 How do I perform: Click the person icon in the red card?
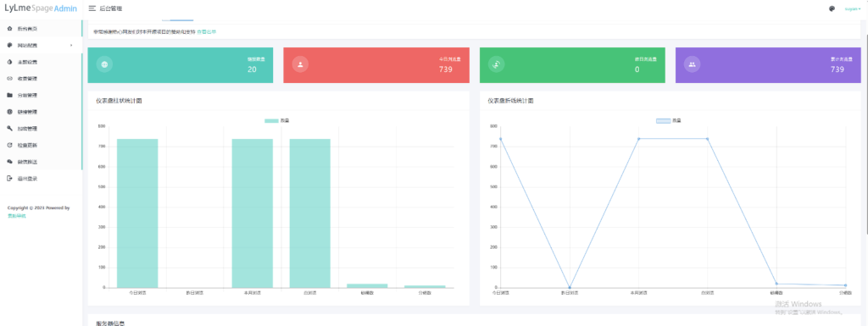tap(300, 64)
